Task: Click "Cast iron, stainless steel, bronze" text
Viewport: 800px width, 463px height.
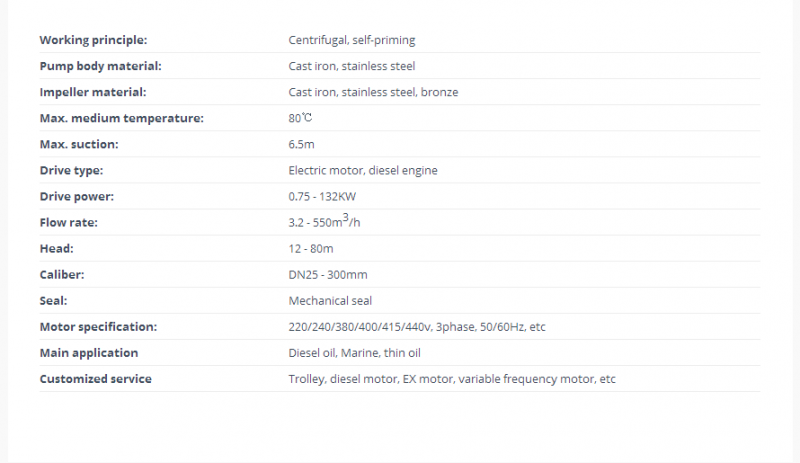Action: coord(373,92)
